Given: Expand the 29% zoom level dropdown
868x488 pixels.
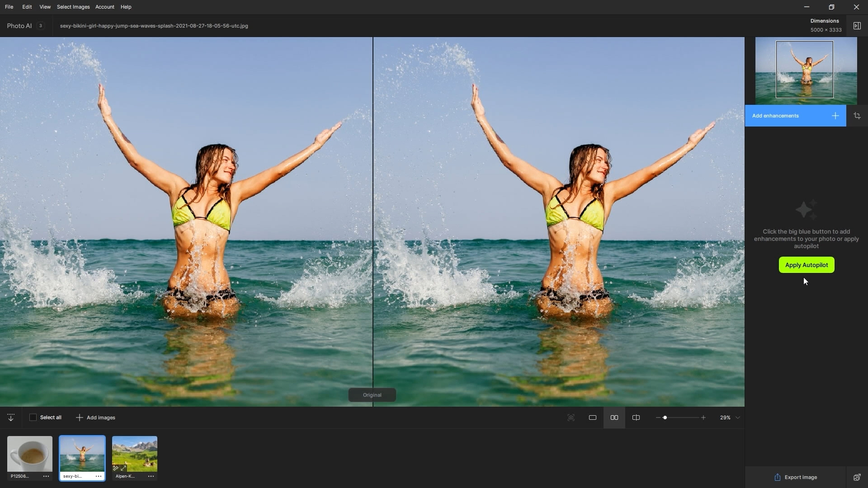Looking at the screenshot, I should pyautogui.click(x=738, y=418).
